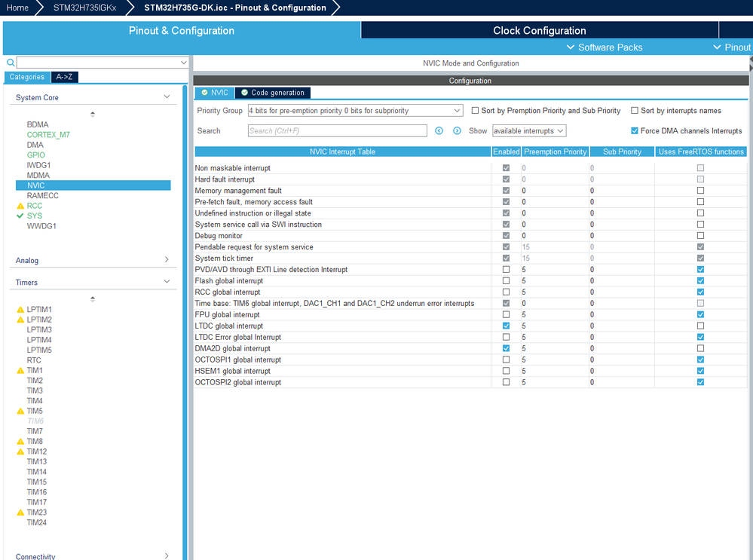The image size is (753, 560).
Task: Select RTC in Timers list
Action: click(x=34, y=360)
